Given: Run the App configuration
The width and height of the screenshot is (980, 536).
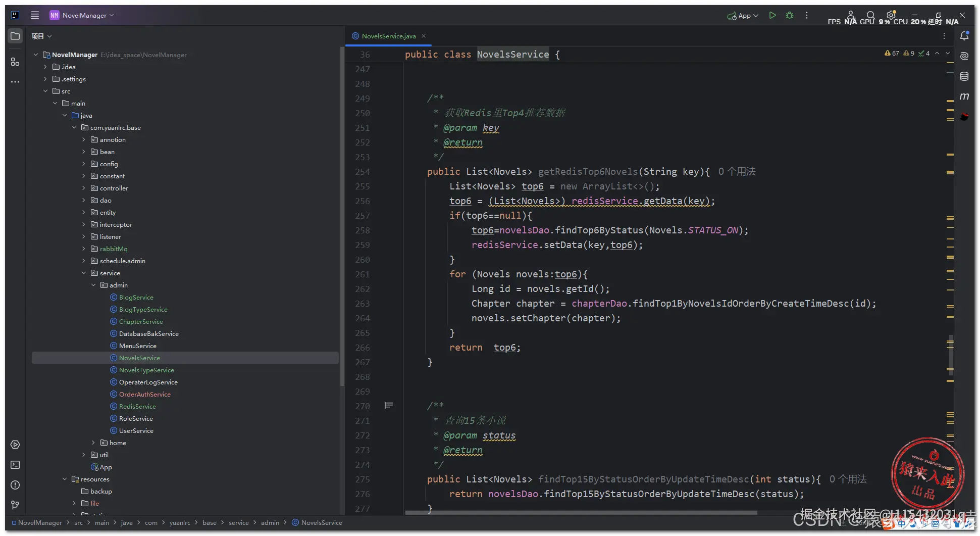Looking at the screenshot, I should (x=772, y=15).
